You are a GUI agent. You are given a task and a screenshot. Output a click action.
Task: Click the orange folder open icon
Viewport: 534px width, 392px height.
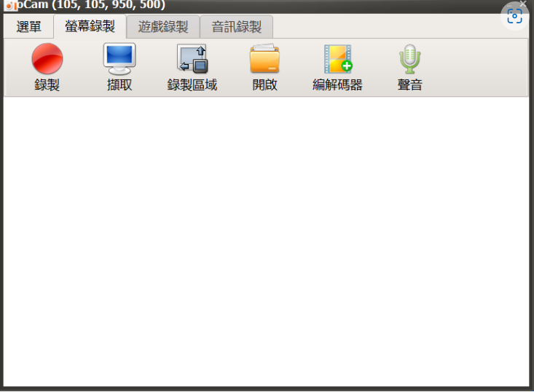(x=265, y=58)
